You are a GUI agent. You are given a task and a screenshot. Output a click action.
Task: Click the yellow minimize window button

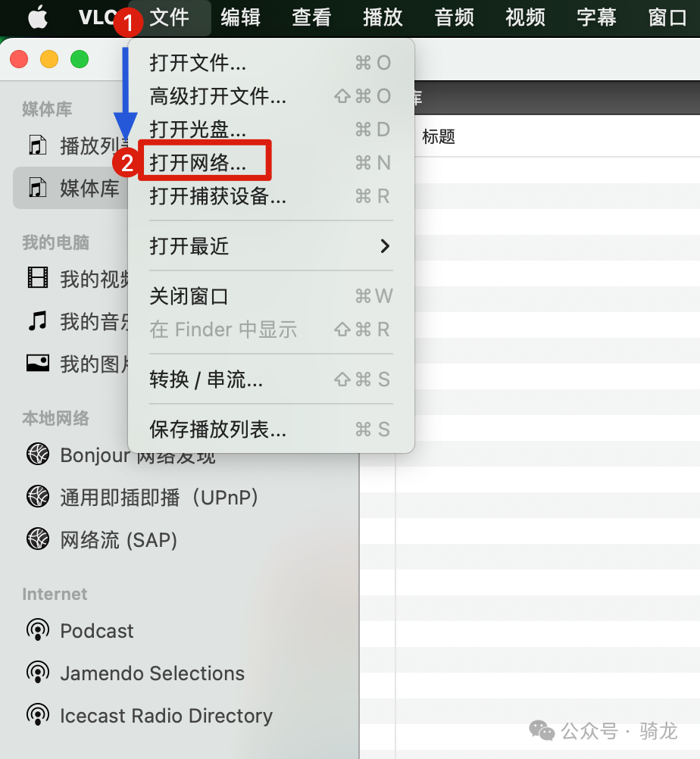pyautogui.click(x=49, y=60)
